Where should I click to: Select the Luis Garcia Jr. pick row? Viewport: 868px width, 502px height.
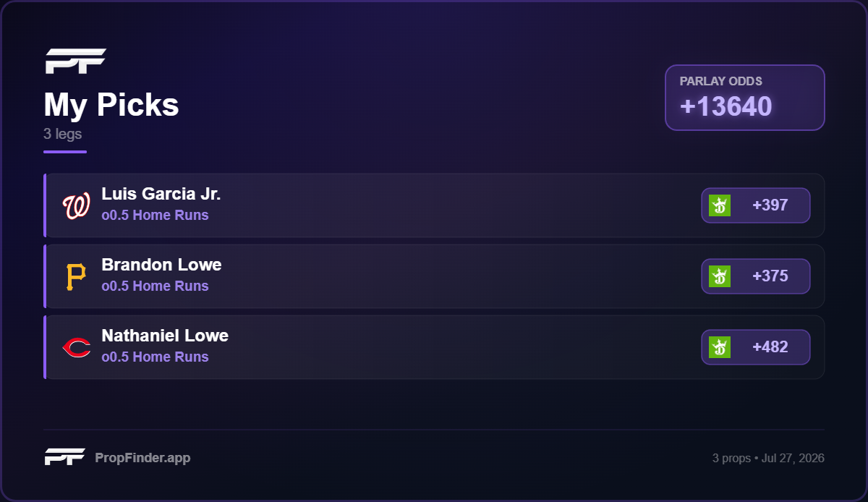tap(434, 205)
